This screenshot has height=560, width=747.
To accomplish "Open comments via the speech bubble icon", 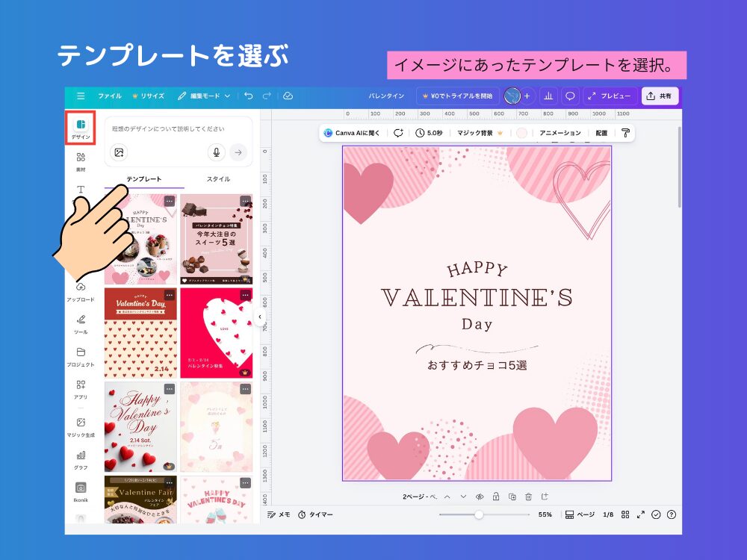I will pos(570,96).
